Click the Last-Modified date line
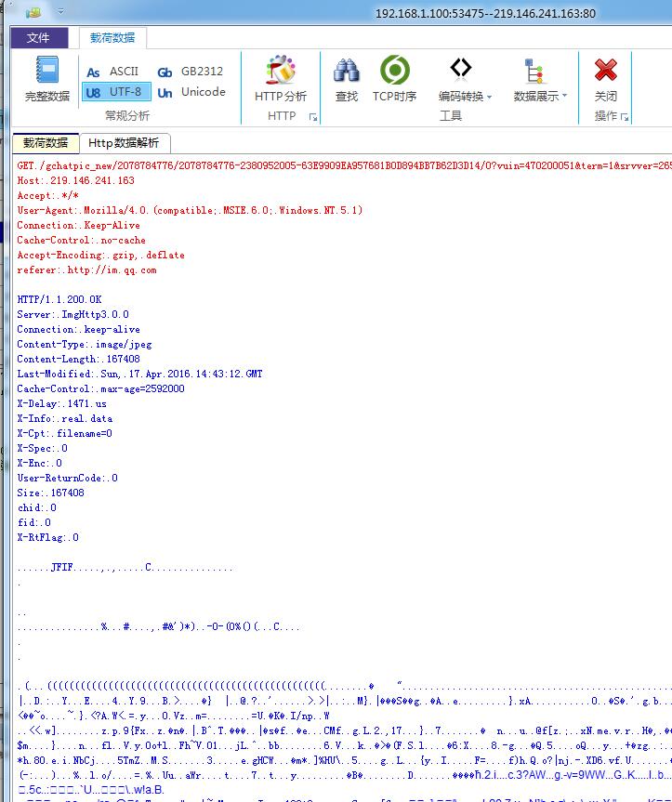This screenshot has height=802, width=672. point(139,374)
